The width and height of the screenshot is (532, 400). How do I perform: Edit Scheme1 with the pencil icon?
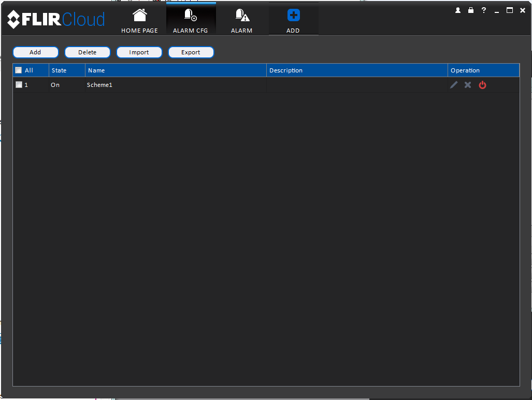(454, 85)
